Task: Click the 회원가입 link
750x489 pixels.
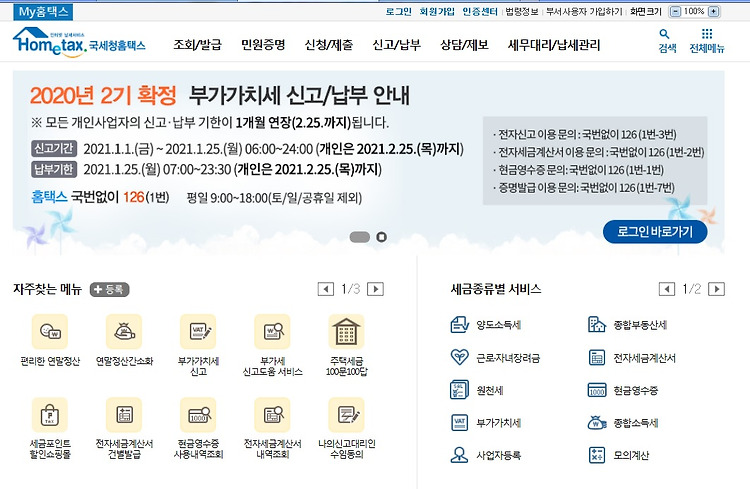Action: [x=437, y=11]
